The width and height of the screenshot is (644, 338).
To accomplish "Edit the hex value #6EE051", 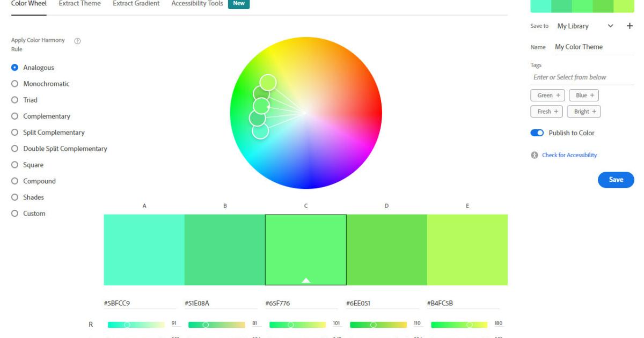I will pos(383,304).
